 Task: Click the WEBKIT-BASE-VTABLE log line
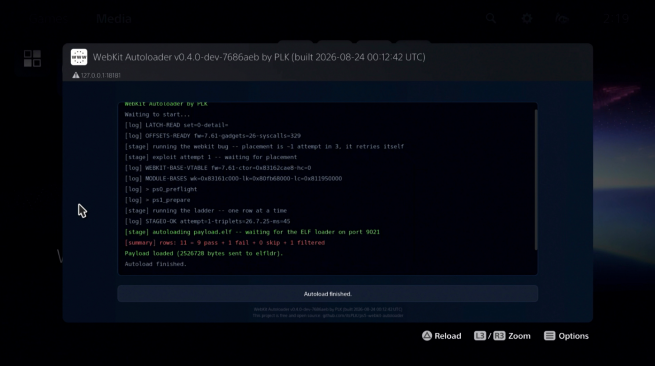[x=218, y=168]
